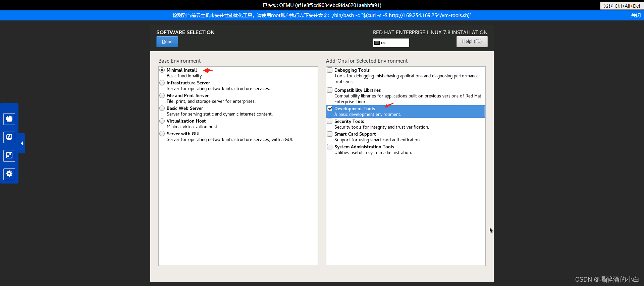Click 'Server for operating network infrastructure services.' text
This screenshot has width=644, height=286.
(x=218, y=89)
